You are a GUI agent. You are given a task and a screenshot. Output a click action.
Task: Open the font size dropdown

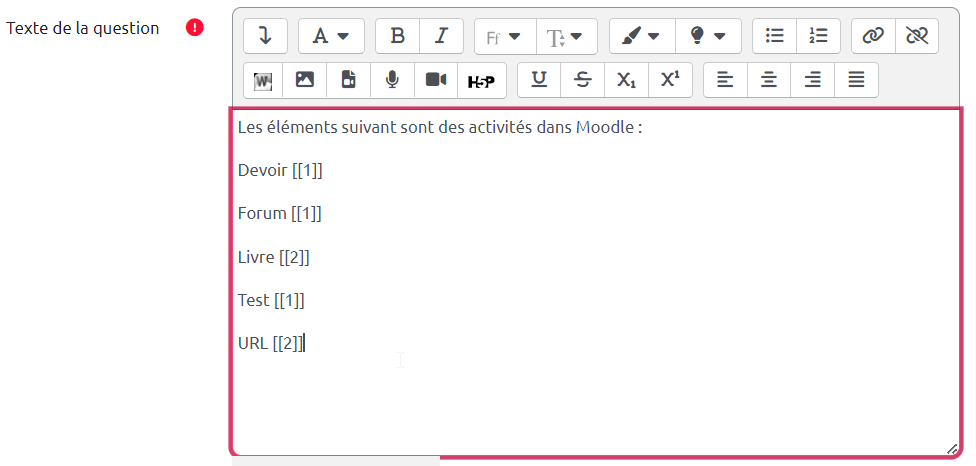point(566,36)
